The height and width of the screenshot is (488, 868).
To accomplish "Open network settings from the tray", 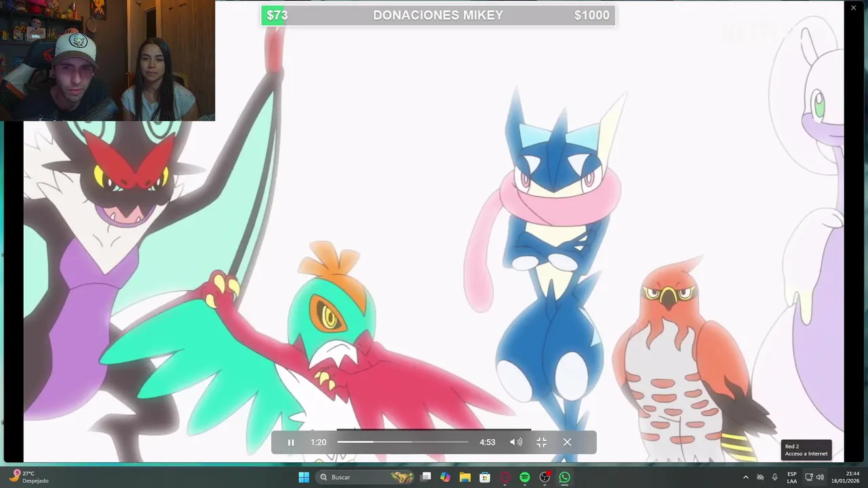I will point(808,477).
